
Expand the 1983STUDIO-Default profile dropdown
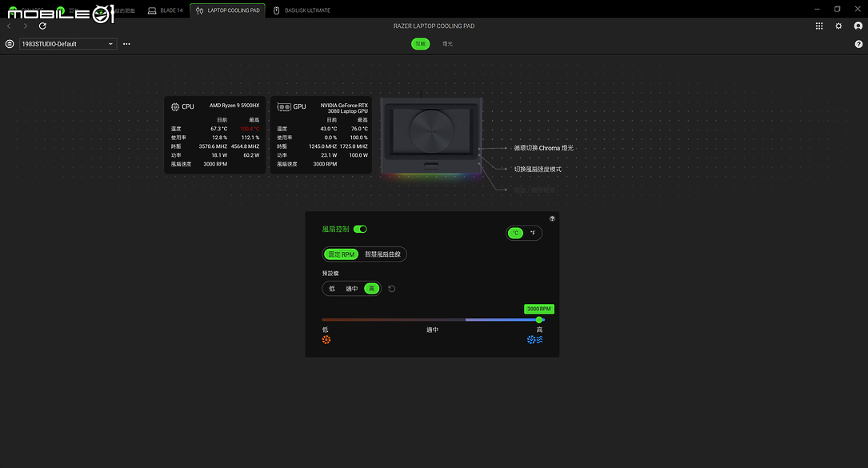pos(68,44)
